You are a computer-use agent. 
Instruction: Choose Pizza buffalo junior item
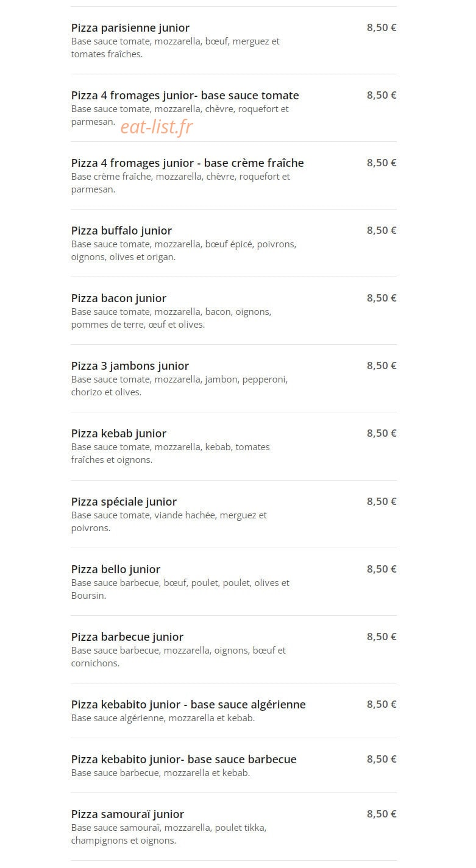tap(121, 231)
